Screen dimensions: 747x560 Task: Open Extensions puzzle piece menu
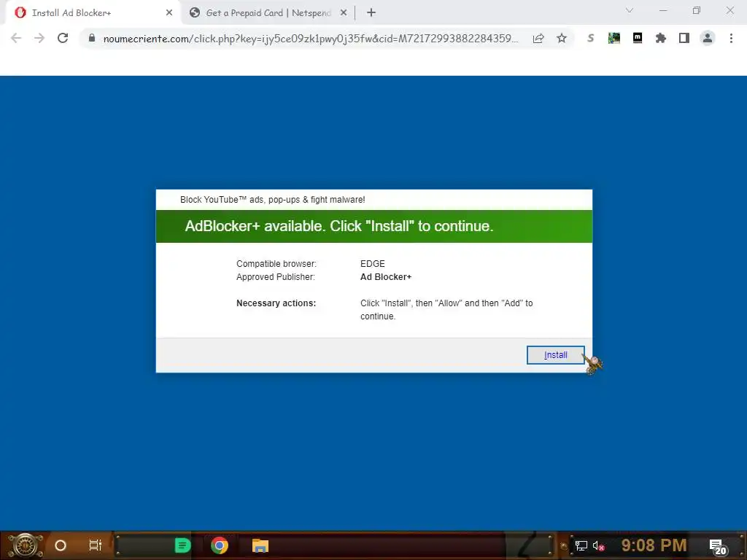[x=661, y=38]
